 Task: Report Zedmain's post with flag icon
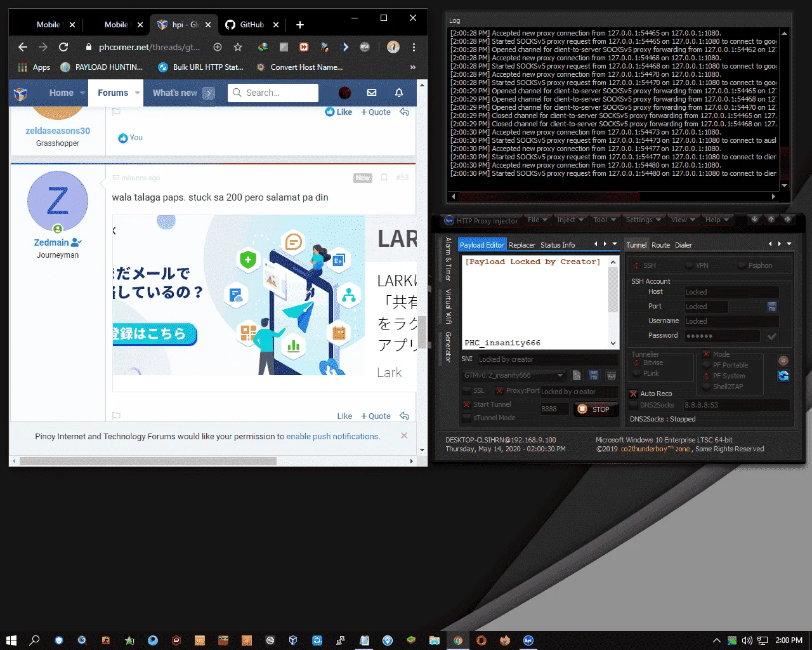(116, 416)
